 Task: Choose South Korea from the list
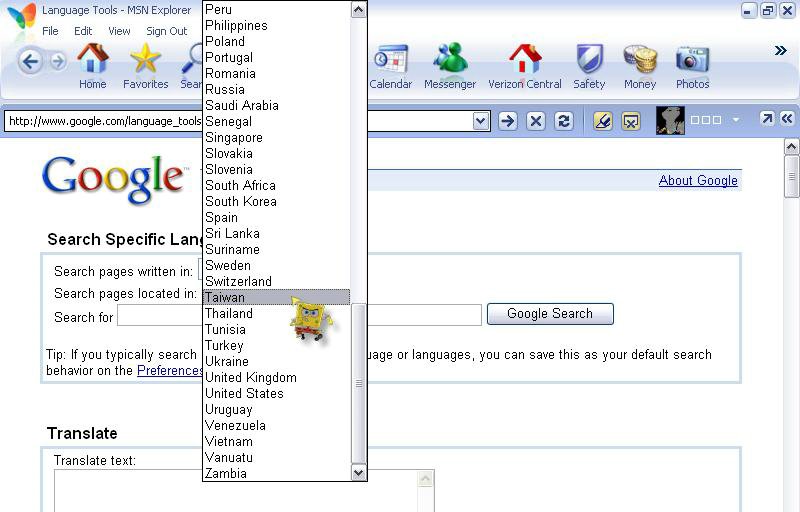click(x=276, y=201)
